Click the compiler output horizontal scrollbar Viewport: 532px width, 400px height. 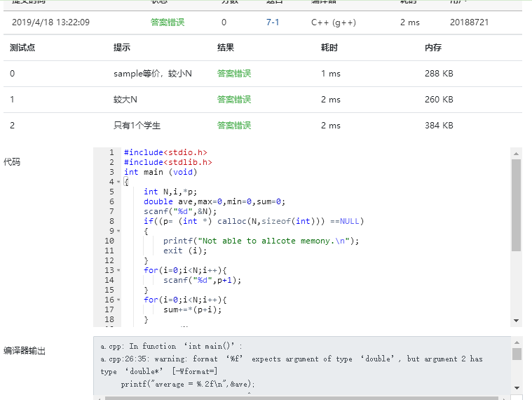click(301, 398)
